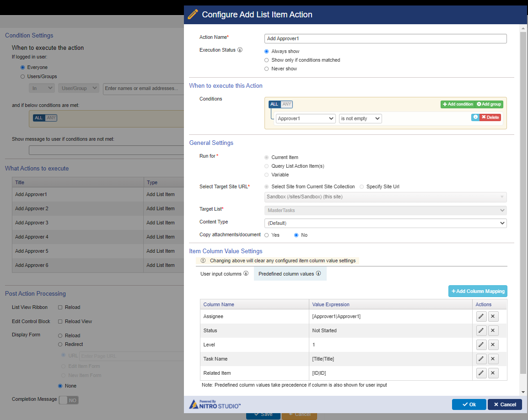Select Always show execution status

(266, 52)
